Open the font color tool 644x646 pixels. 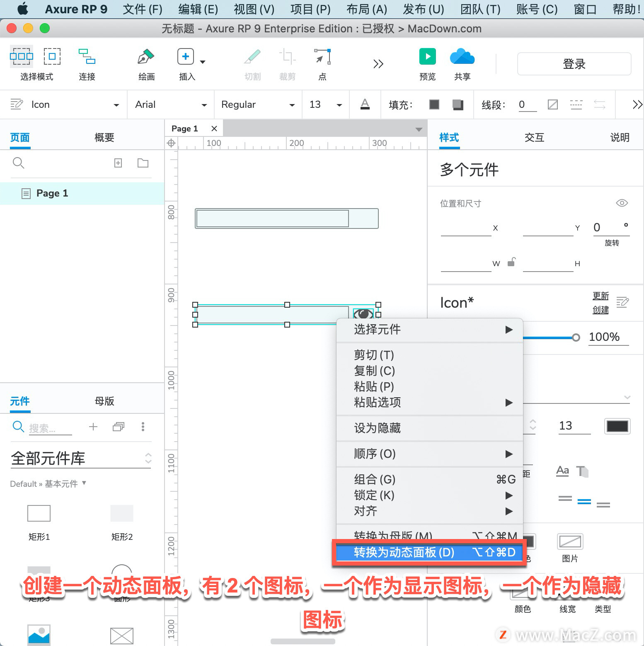tap(365, 104)
